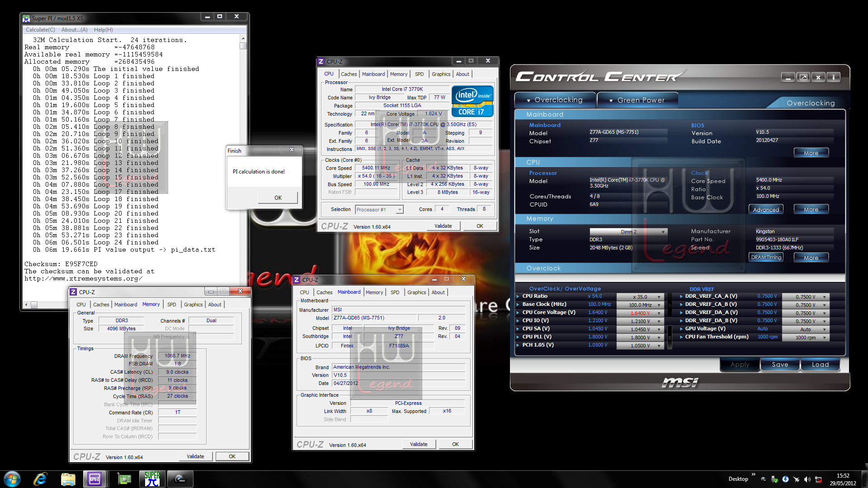Click the Windows Start orb
Image resolution: width=868 pixels, height=488 pixels.
12,479
